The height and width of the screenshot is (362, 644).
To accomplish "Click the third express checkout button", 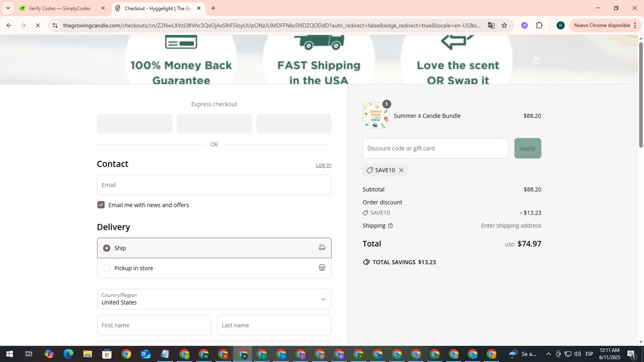I will 294,124.
